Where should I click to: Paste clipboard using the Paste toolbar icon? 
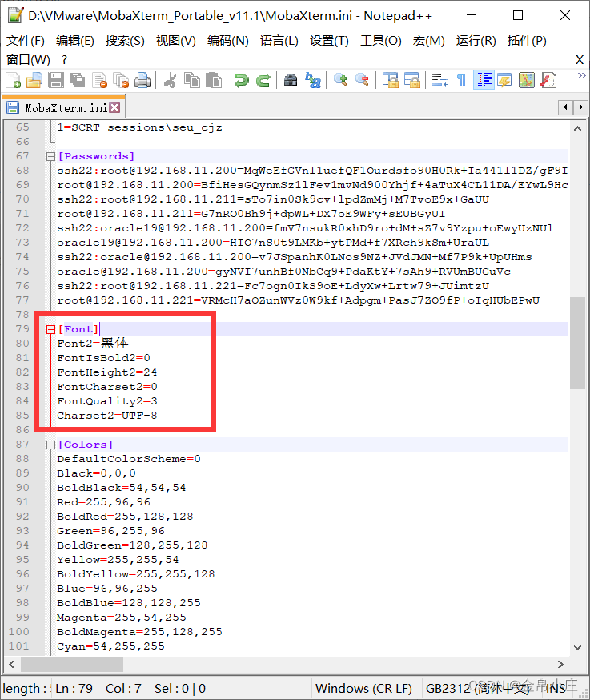(x=214, y=80)
